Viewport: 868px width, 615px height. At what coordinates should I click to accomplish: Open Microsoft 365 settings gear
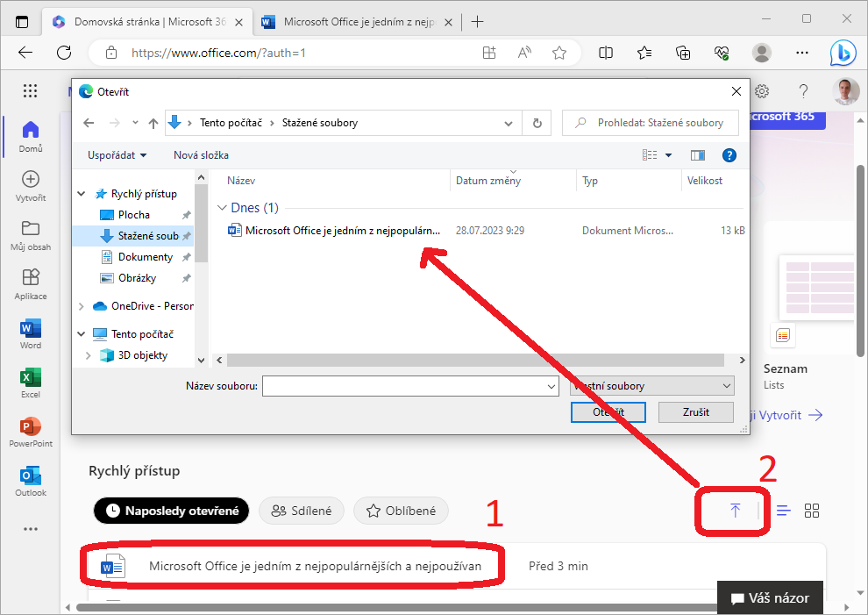coord(762,91)
